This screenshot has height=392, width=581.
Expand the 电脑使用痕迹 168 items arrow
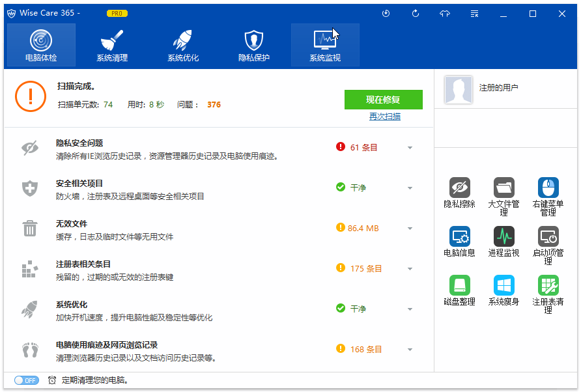tap(410, 350)
